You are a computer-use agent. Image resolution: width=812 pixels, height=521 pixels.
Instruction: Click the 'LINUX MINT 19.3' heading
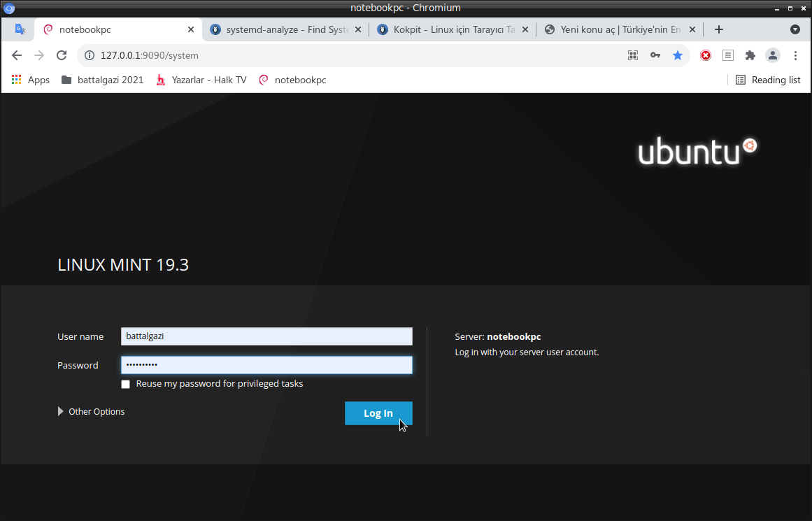coord(123,264)
